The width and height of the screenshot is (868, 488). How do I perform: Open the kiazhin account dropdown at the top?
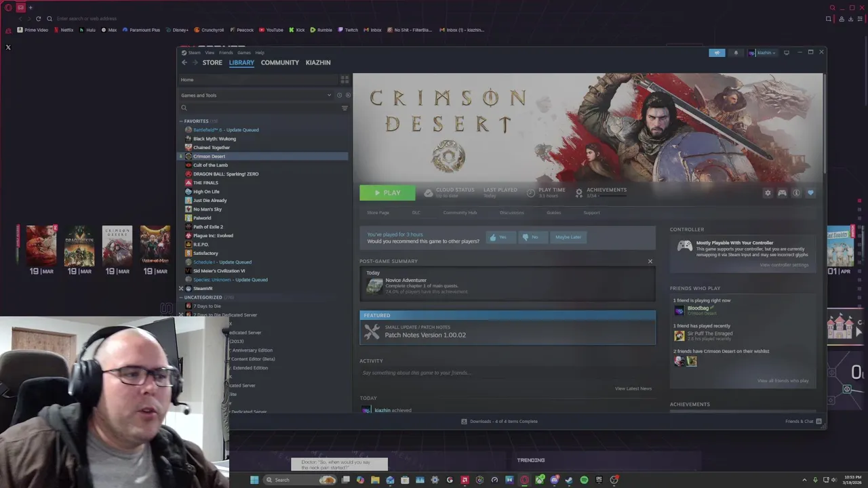pos(763,53)
